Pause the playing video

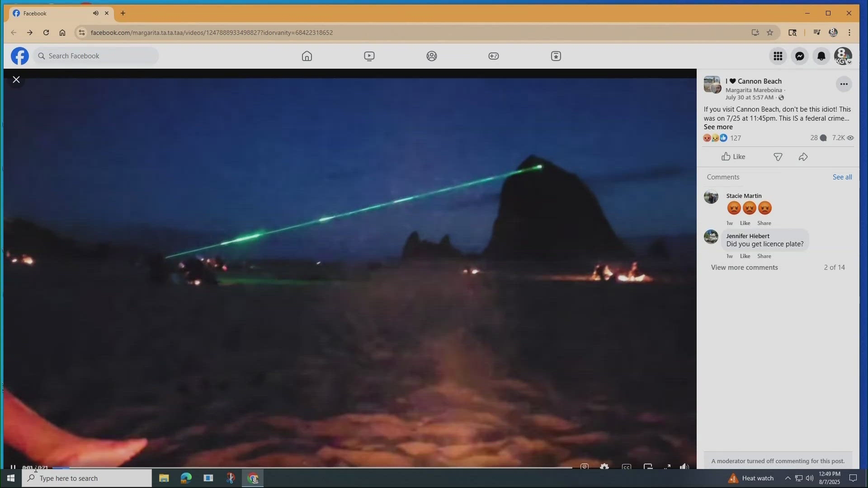click(13, 467)
